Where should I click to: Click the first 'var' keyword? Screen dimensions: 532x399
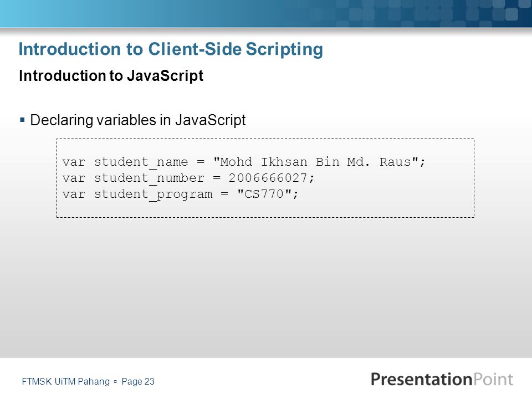(74, 162)
